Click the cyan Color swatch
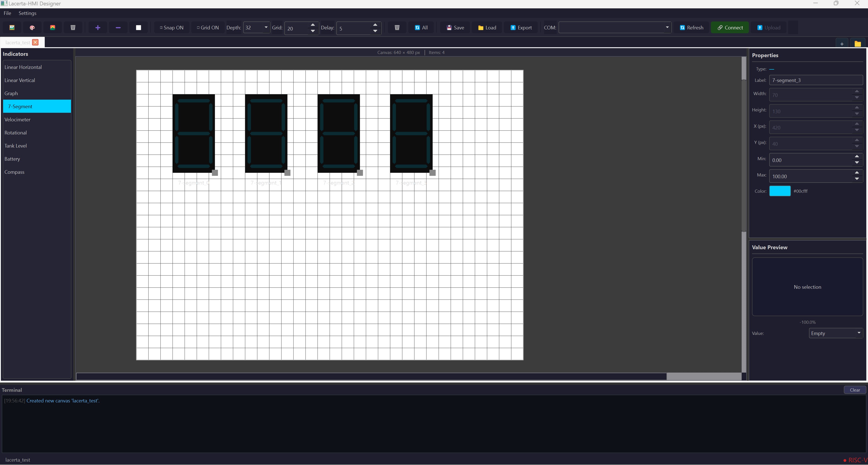 pyautogui.click(x=780, y=191)
